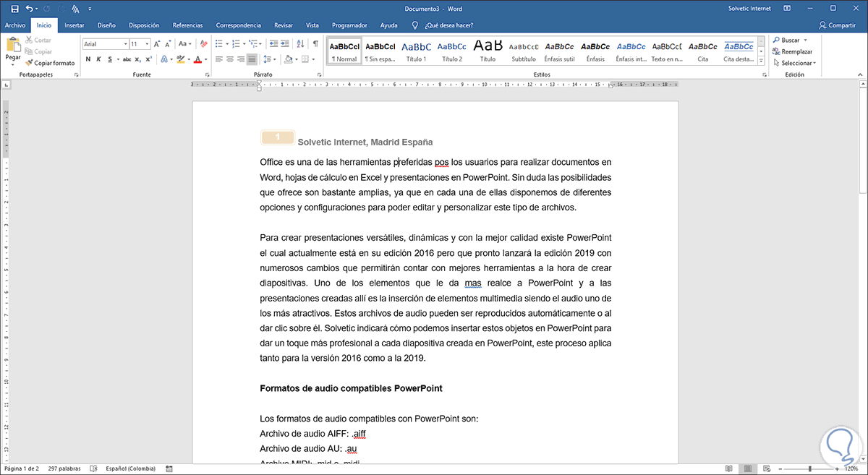Align text to the left
This screenshot has height=475, width=868.
click(x=219, y=59)
